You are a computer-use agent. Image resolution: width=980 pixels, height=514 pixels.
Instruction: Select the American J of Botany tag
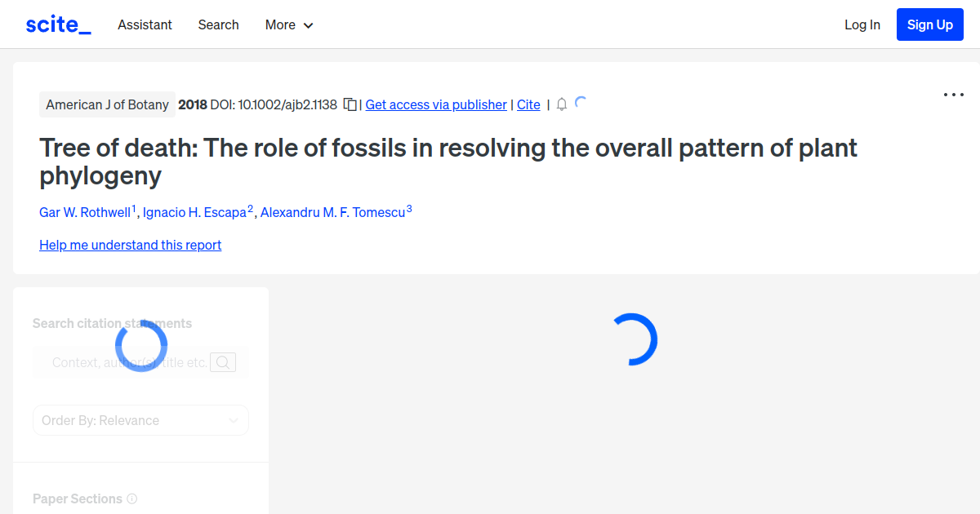107,104
